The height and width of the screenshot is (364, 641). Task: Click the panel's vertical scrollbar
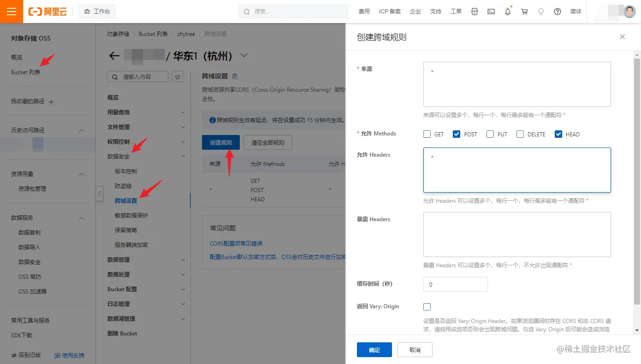coord(637,182)
